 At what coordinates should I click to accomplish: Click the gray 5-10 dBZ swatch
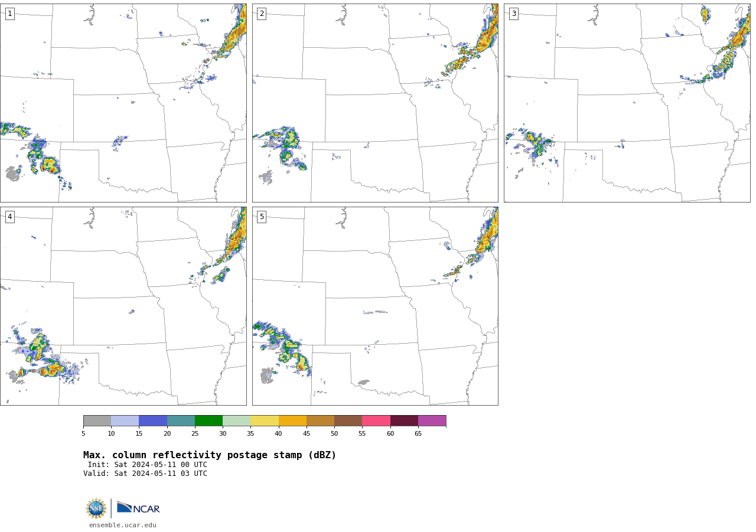point(97,421)
